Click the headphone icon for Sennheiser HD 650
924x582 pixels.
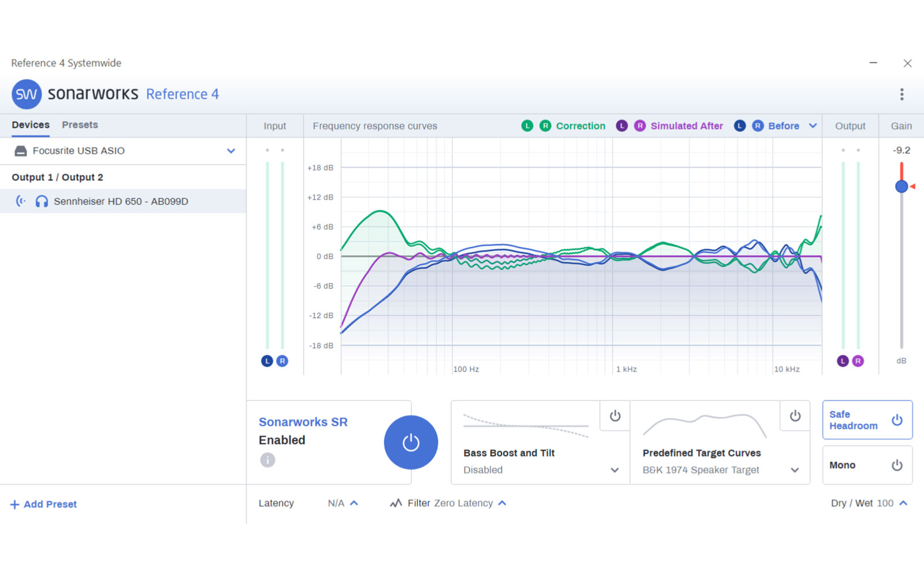click(x=42, y=201)
